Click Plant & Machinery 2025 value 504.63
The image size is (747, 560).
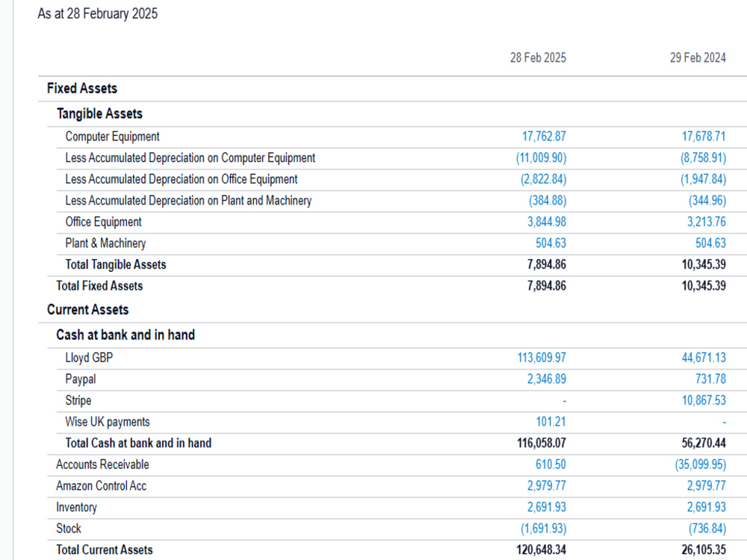(x=551, y=243)
